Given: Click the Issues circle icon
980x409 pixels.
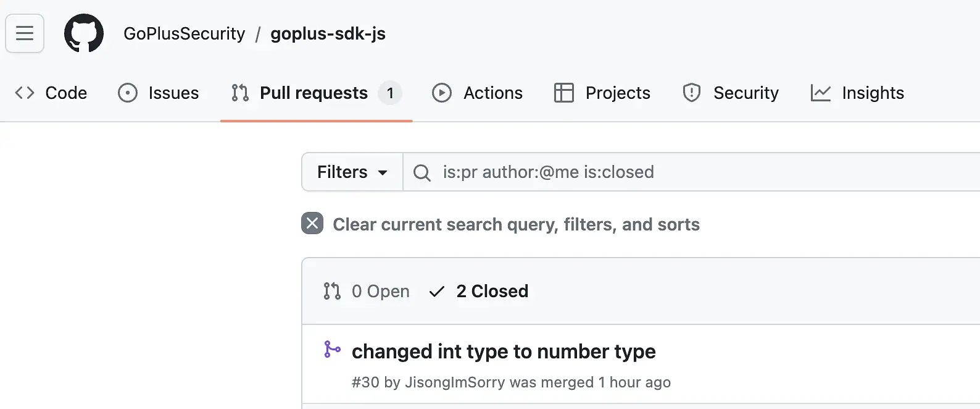Looking at the screenshot, I should pos(128,93).
